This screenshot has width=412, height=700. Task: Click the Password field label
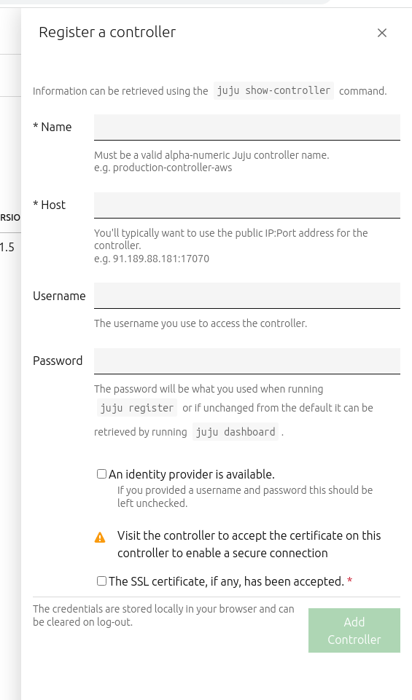click(58, 361)
